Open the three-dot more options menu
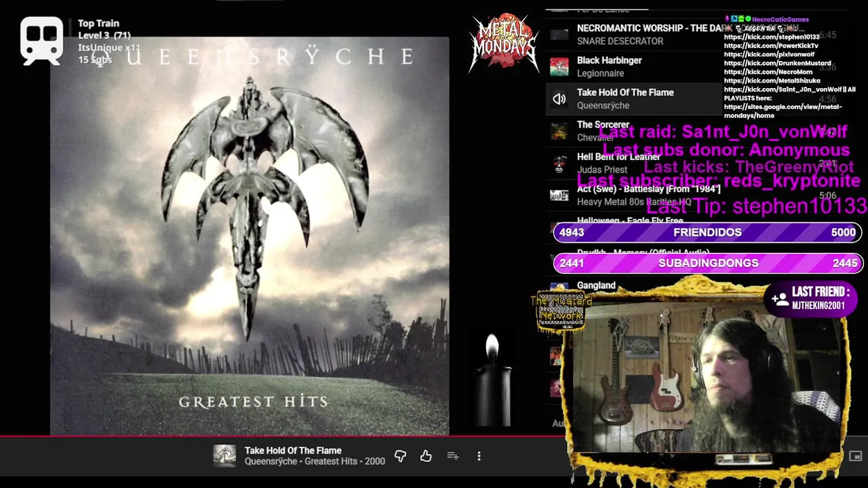This screenshot has width=868, height=488. (479, 456)
